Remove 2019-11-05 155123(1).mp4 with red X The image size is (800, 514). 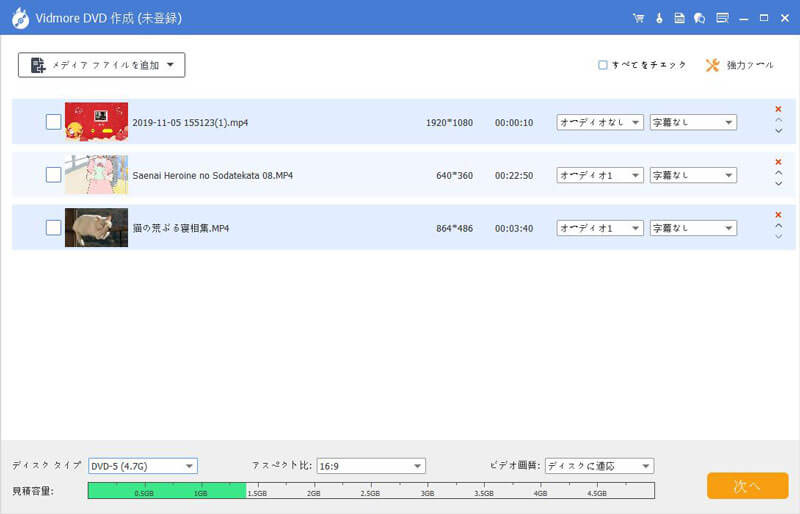[778, 109]
